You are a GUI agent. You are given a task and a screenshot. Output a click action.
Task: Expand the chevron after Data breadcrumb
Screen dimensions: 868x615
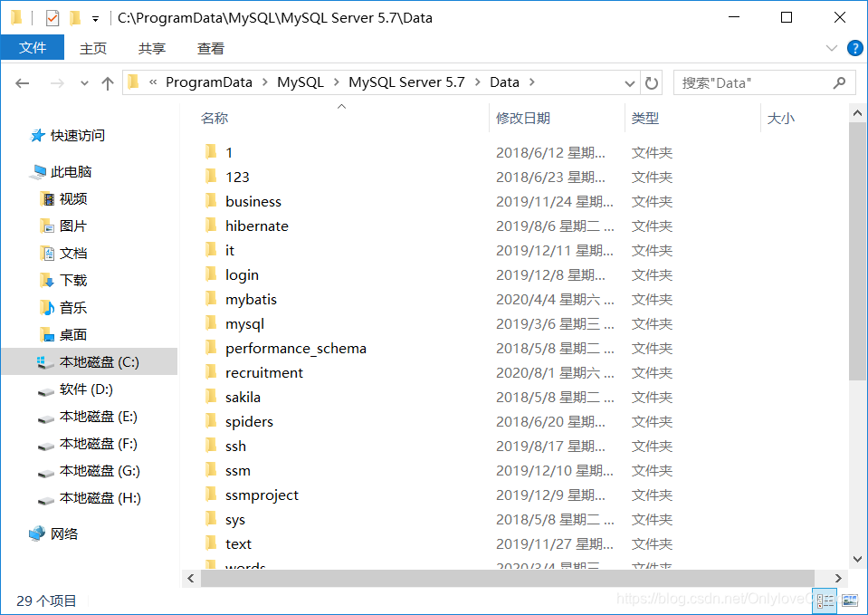tap(532, 82)
